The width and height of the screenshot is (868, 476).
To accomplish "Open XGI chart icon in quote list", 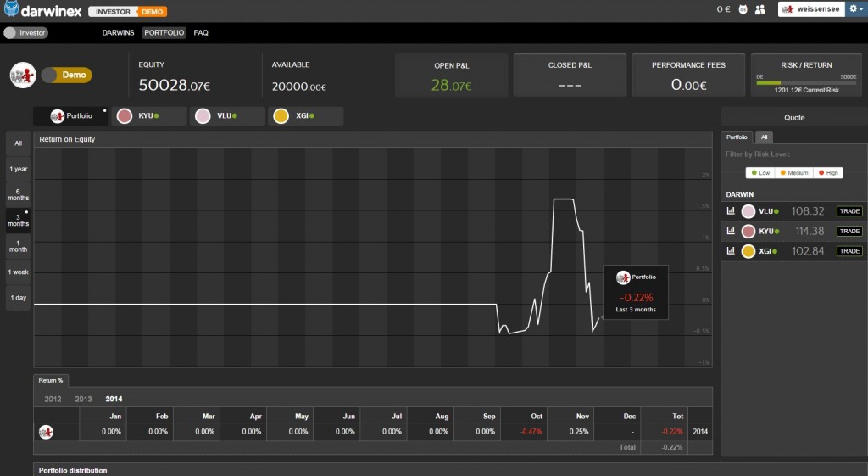I will click(x=731, y=252).
